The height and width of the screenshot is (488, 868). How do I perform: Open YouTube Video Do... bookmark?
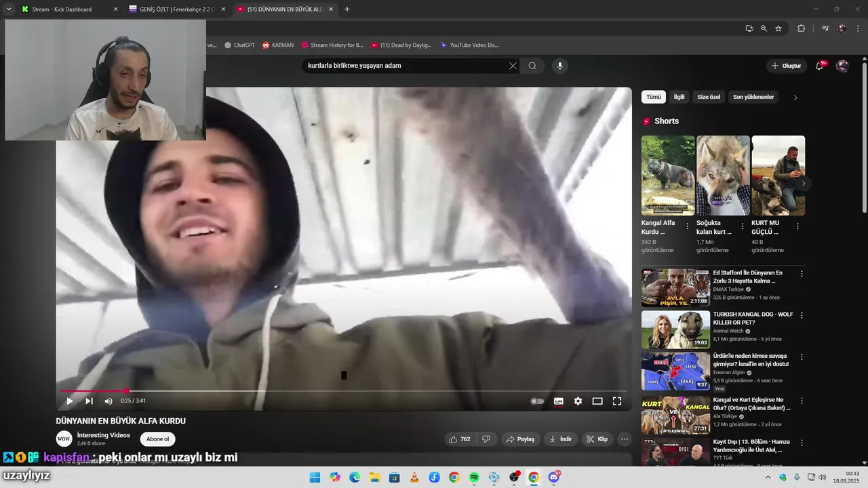tap(469, 45)
